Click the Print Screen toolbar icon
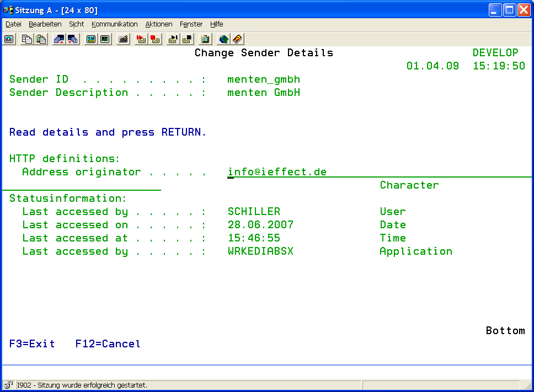Screen dimensions: 534x392 9,39
